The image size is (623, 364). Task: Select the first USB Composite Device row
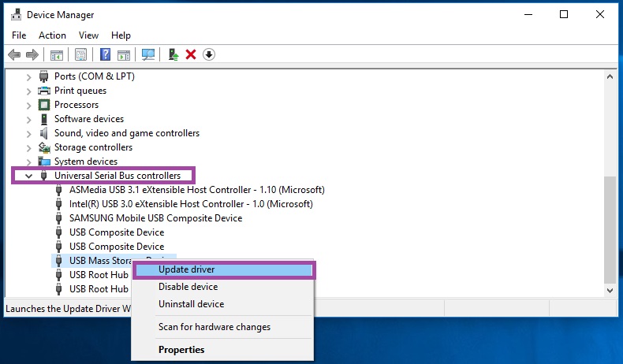(x=117, y=232)
